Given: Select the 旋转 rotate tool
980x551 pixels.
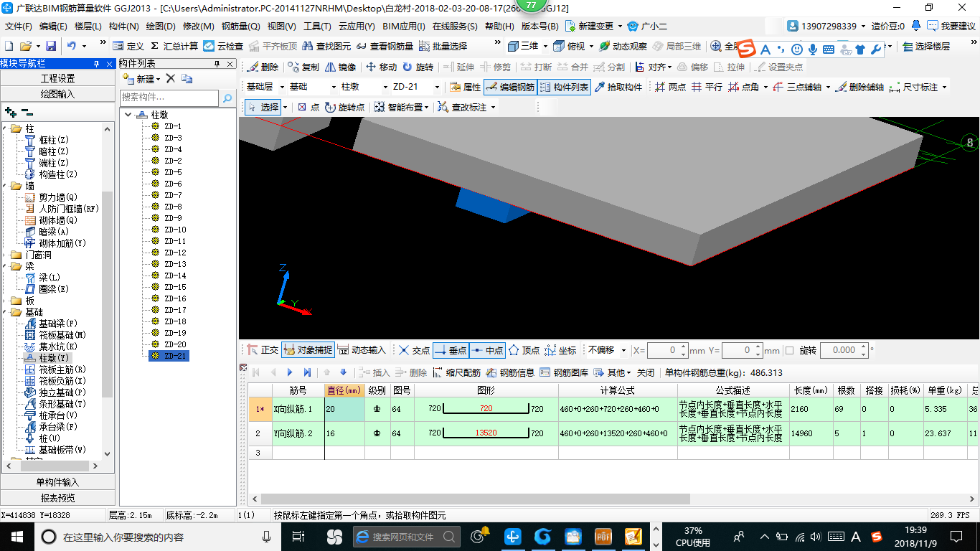Looking at the screenshot, I should [418, 67].
